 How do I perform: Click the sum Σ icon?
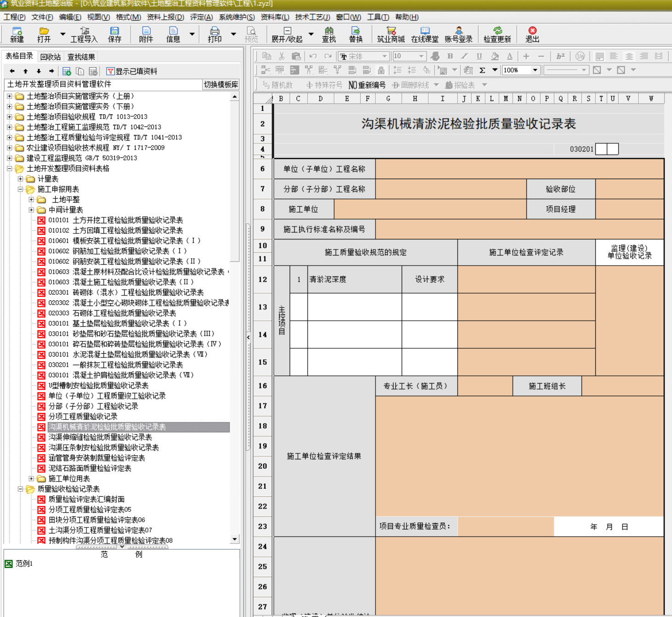tap(482, 70)
